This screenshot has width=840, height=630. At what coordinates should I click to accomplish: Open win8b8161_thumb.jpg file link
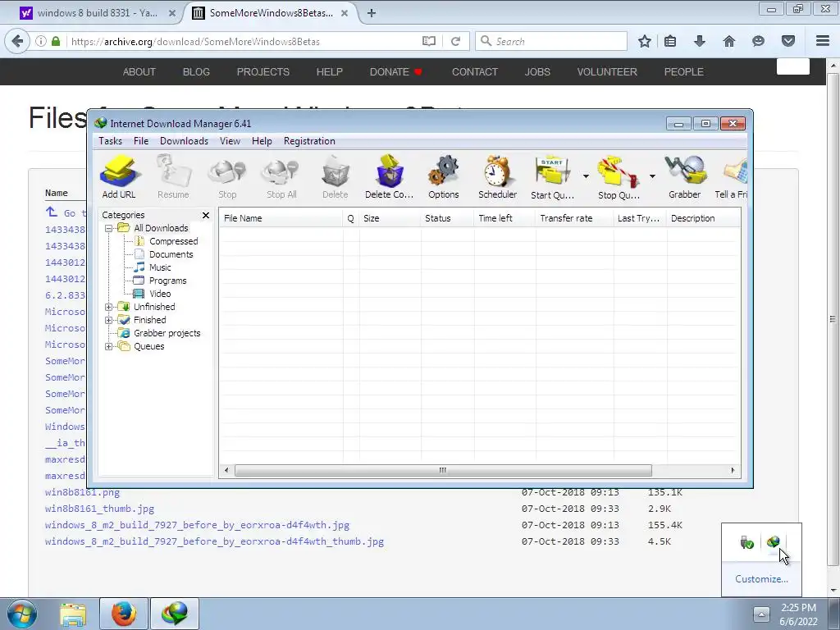tap(99, 509)
